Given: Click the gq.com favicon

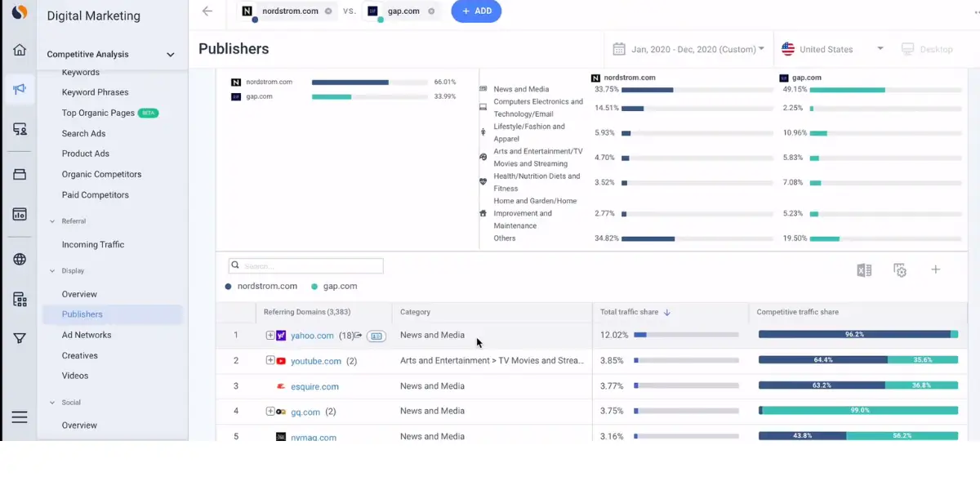Looking at the screenshot, I should coord(281,412).
